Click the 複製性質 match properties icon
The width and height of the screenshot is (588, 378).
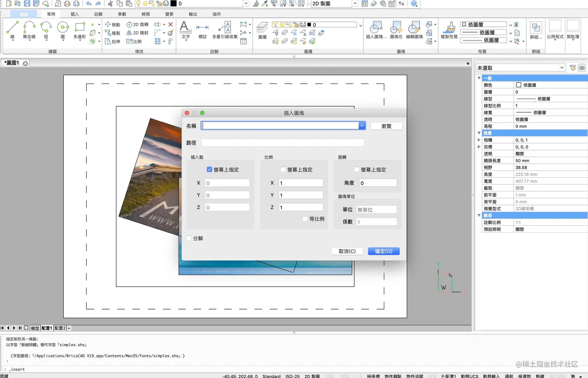click(x=449, y=30)
